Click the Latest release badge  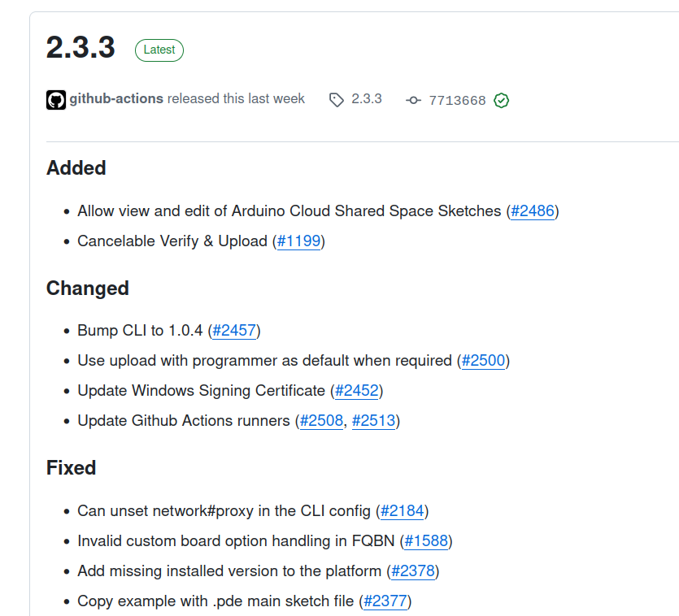pyautogui.click(x=159, y=50)
